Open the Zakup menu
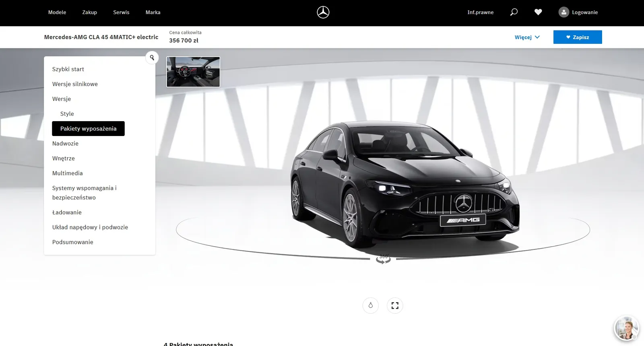Screen dimensions: 644x346 (89, 12)
